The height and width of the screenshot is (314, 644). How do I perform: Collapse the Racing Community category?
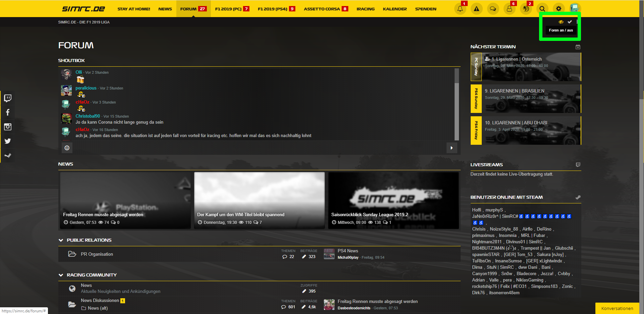coord(61,275)
